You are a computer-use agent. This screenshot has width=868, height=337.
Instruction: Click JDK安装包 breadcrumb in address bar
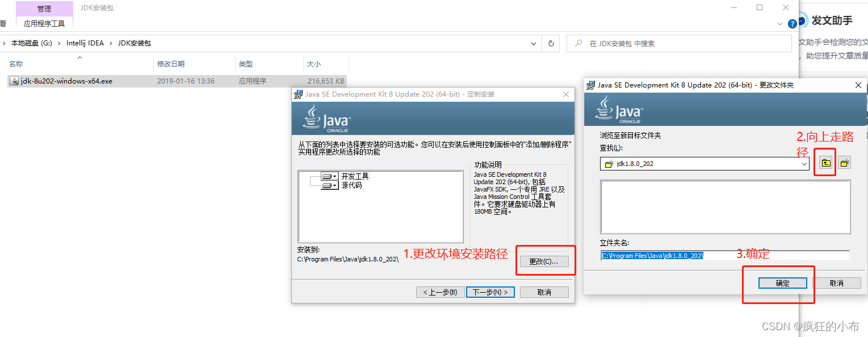click(x=135, y=43)
